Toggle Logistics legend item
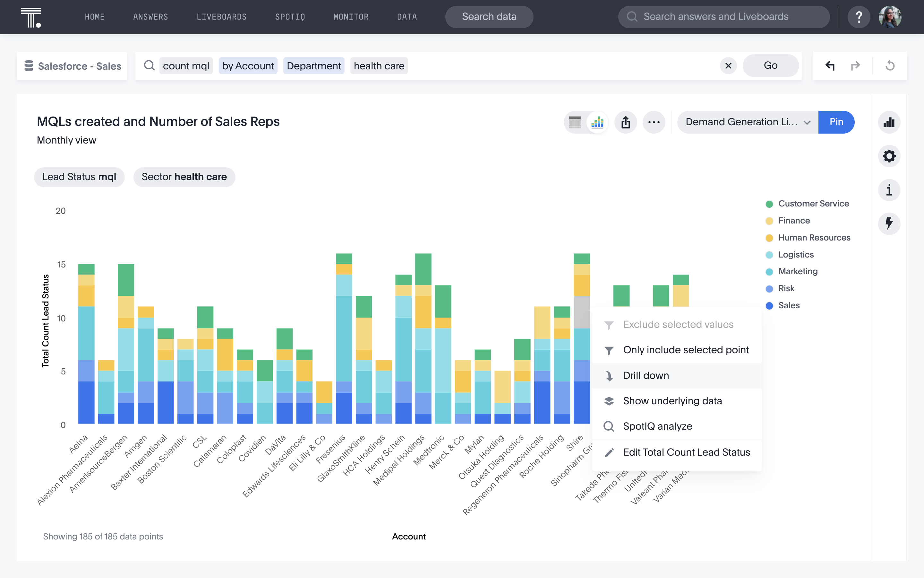 click(790, 255)
